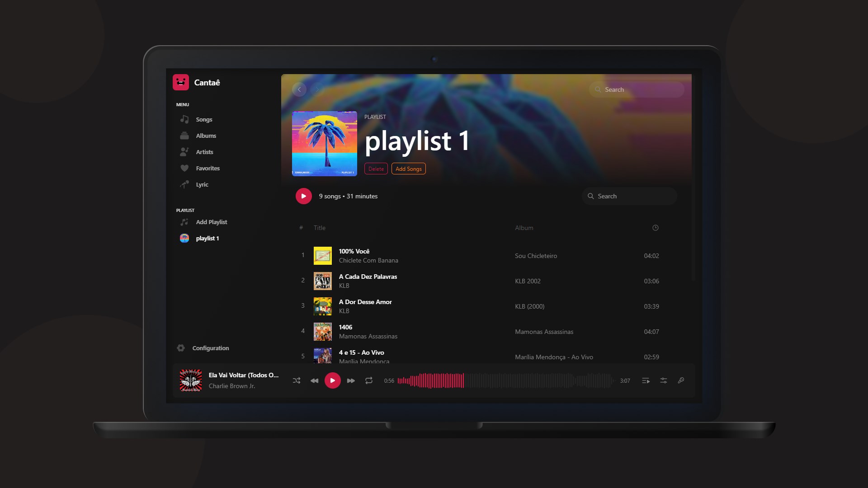This screenshot has height=488, width=868.
Task: Toggle shuffle in the player bar
Action: click(x=297, y=380)
